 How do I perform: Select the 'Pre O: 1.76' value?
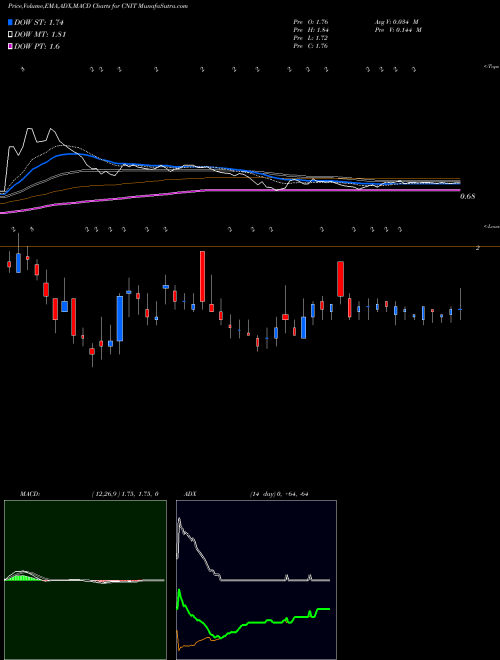click(x=311, y=22)
